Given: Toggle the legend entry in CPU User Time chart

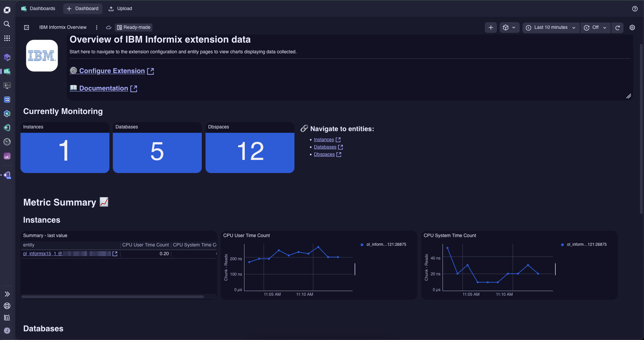Looking at the screenshot, I should [383, 245].
